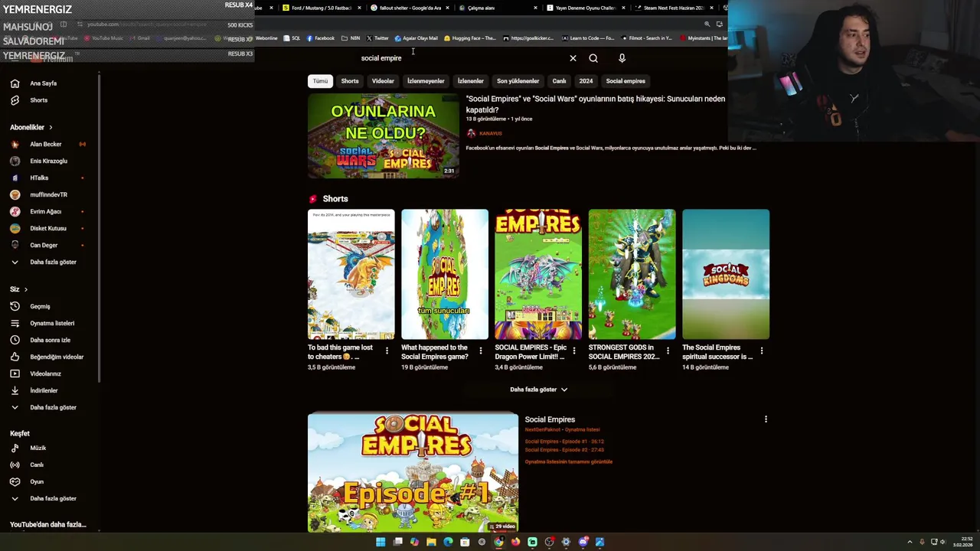Open Firefox from the taskbar
Image resolution: width=980 pixels, height=551 pixels.
coord(515,542)
